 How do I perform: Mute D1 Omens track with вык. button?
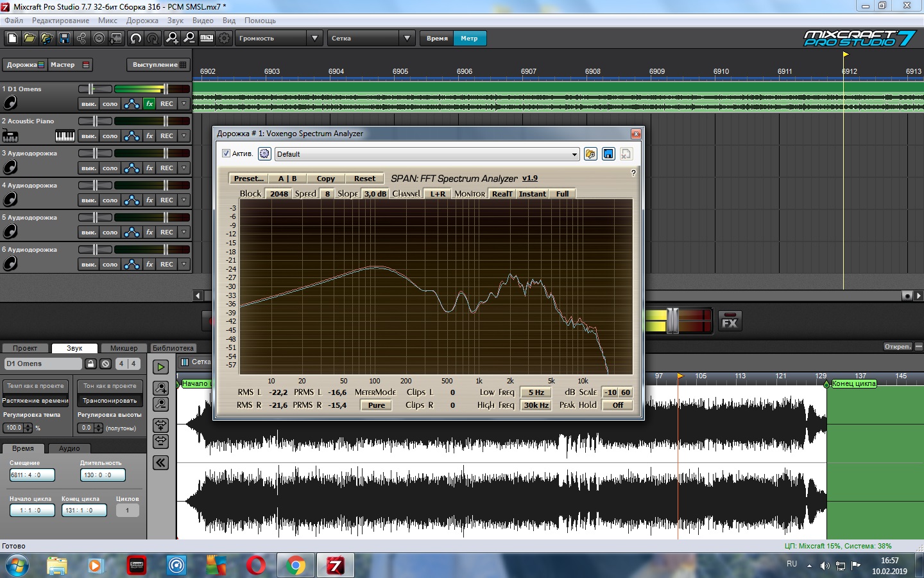(x=89, y=103)
